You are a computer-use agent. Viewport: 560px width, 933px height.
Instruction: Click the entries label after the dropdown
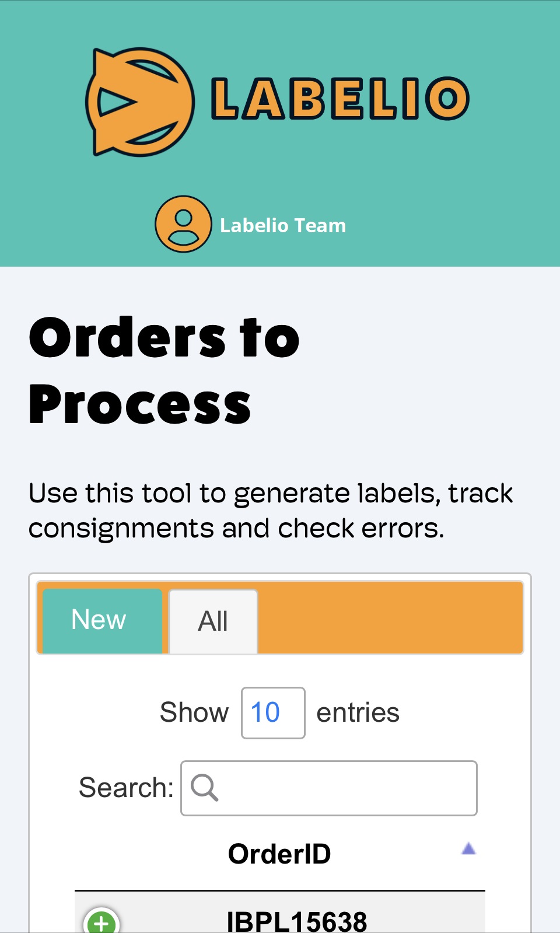click(358, 712)
